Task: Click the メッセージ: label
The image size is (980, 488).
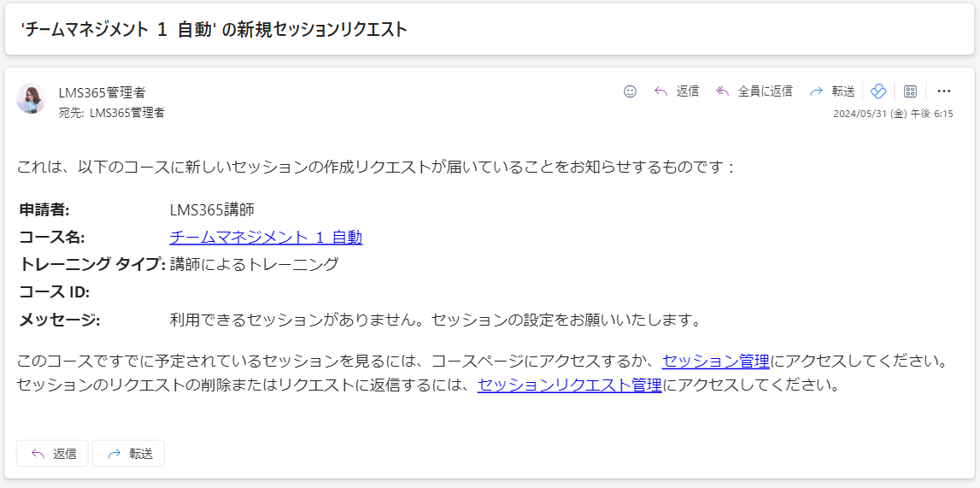Action: [x=59, y=320]
